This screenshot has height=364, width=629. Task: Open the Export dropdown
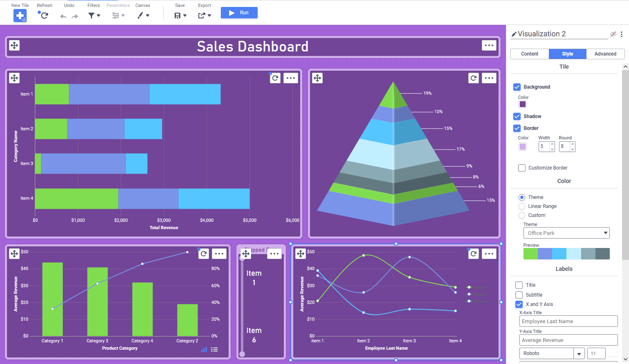tap(204, 16)
